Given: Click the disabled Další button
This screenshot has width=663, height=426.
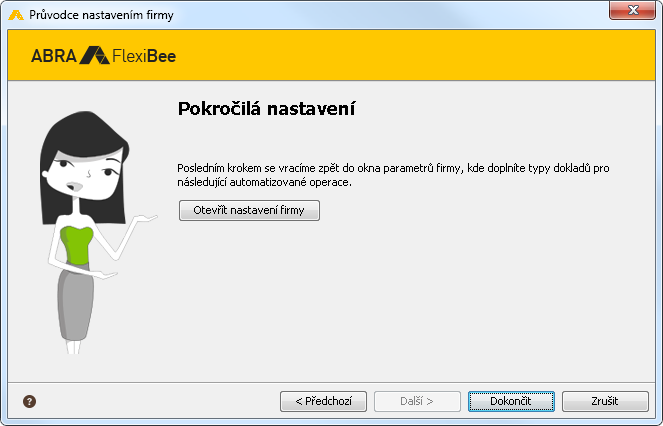Looking at the screenshot, I should point(417,401).
